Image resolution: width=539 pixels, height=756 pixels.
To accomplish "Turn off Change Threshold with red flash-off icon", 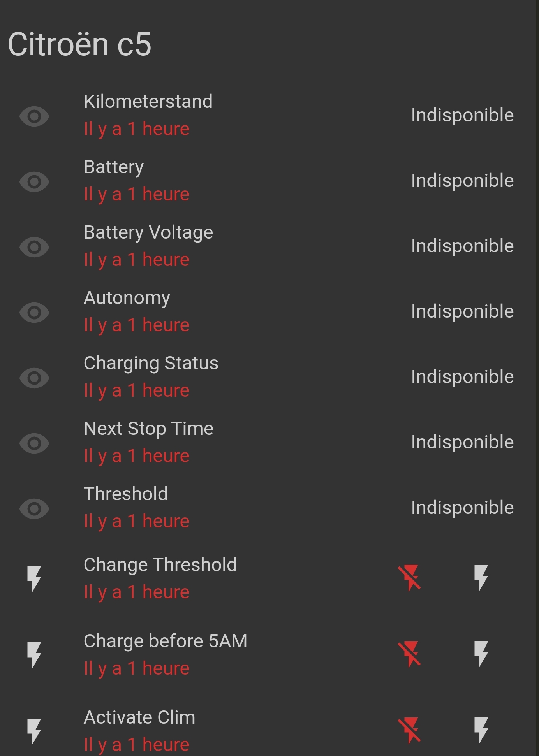I will [409, 578].
